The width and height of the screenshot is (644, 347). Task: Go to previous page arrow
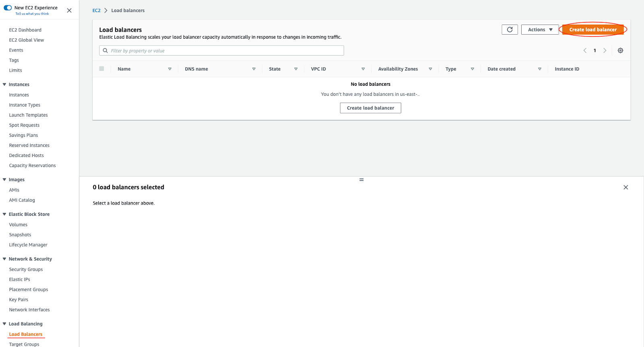point(585,51)
